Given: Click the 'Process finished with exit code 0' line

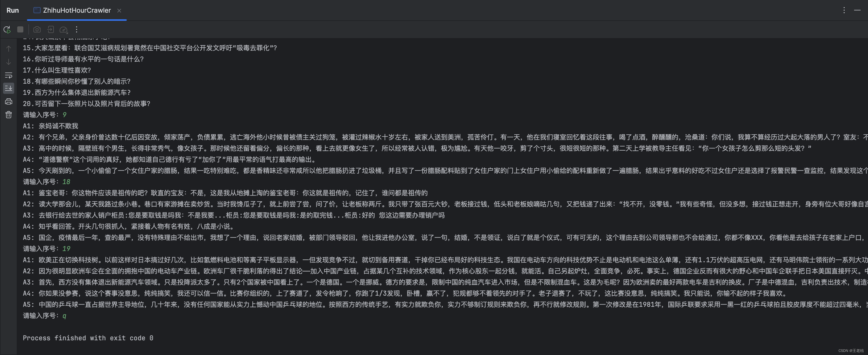Looking at the screenshot, I should pos(88,338).
